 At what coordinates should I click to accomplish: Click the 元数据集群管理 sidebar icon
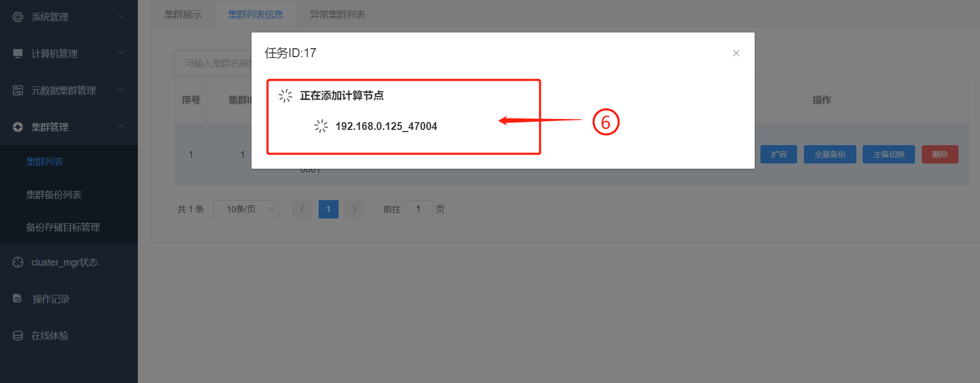pos(18,90)
